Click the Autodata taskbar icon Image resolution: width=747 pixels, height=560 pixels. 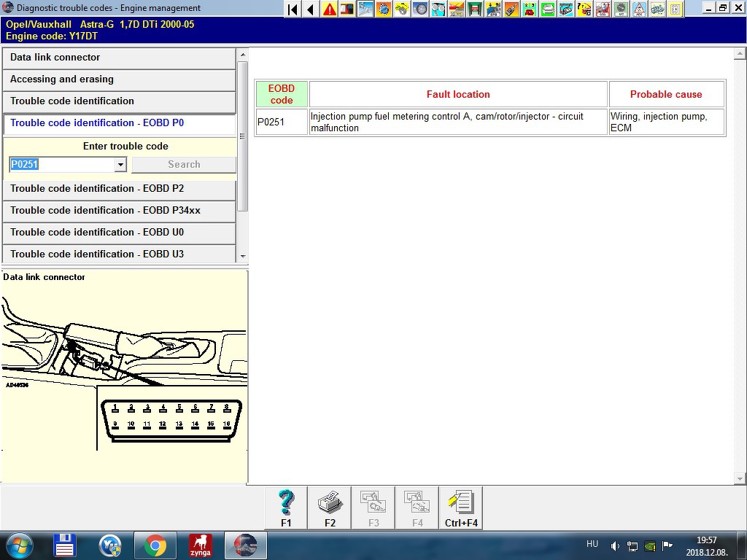pos(245,545)
